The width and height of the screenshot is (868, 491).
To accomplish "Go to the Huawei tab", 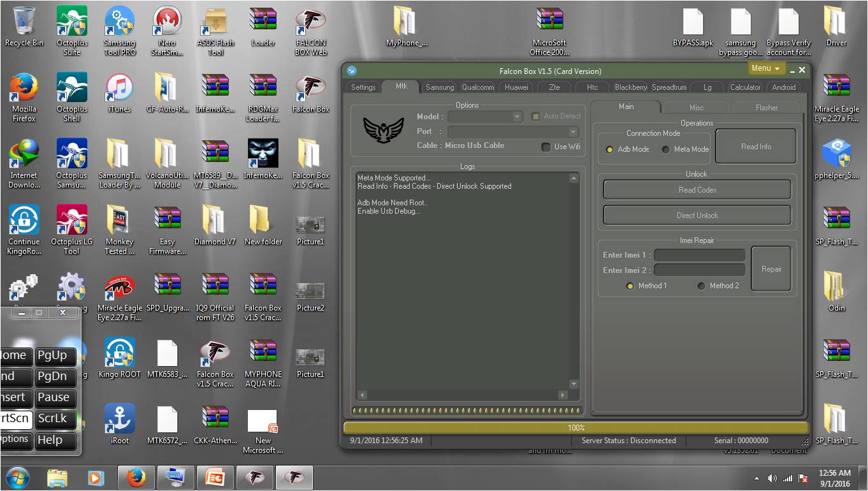I will click(516, 87).
